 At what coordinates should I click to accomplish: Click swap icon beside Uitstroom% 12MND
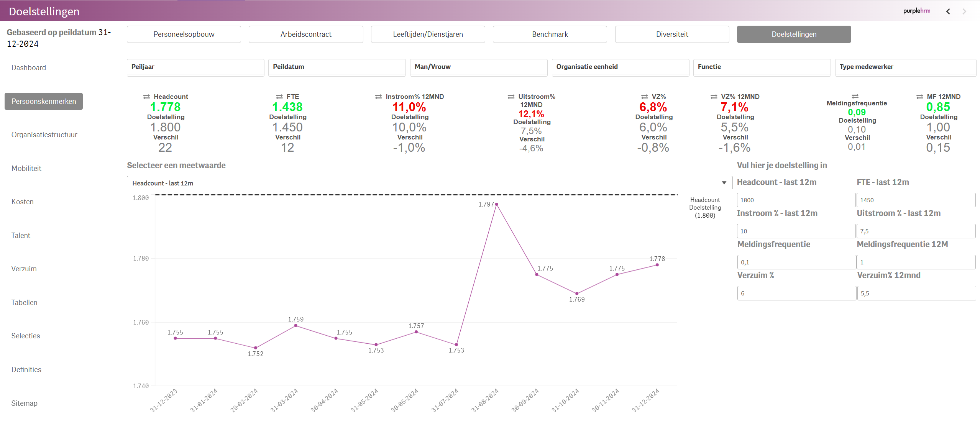point(511,97)
